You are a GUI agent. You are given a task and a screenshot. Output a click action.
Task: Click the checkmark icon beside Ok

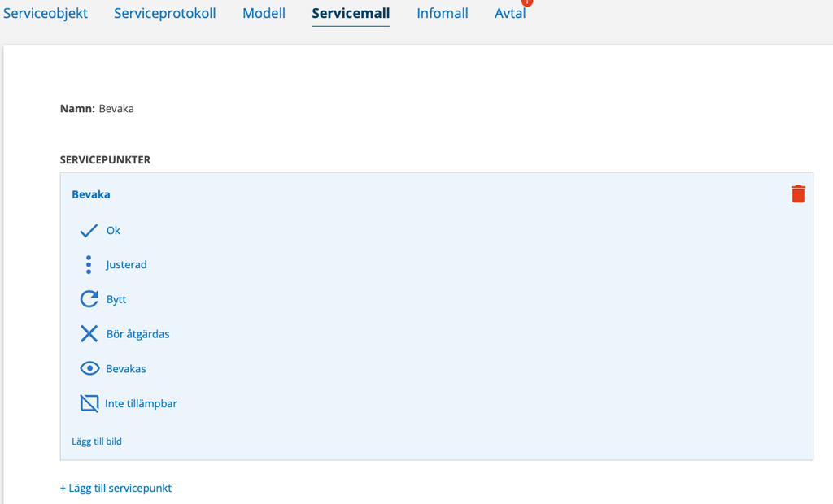click(x=89, y=231)
